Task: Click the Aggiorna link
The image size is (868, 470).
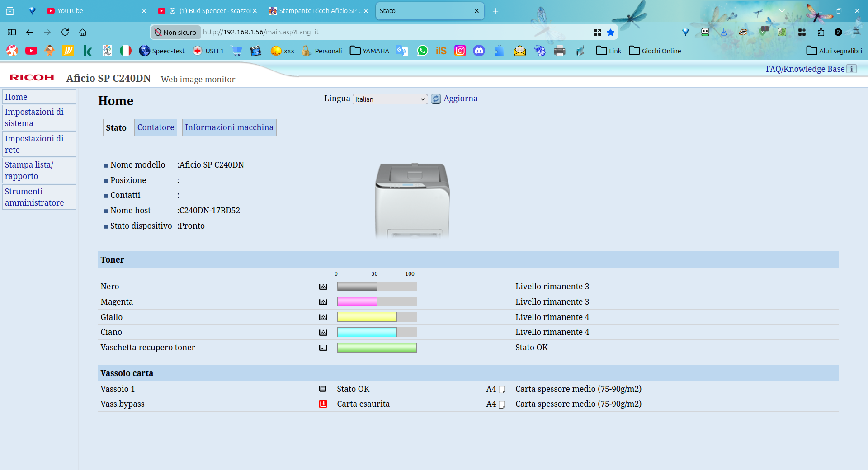Action: click(461, 99)
